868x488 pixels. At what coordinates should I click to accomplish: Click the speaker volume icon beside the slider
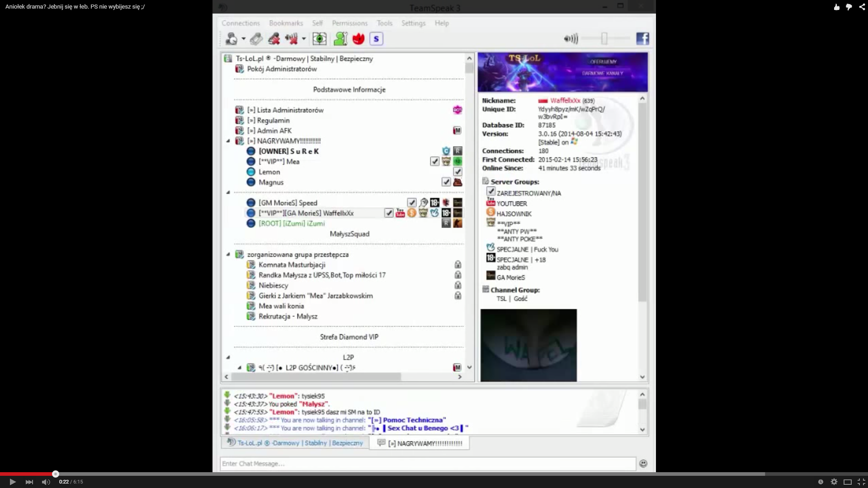click(571, 39)
